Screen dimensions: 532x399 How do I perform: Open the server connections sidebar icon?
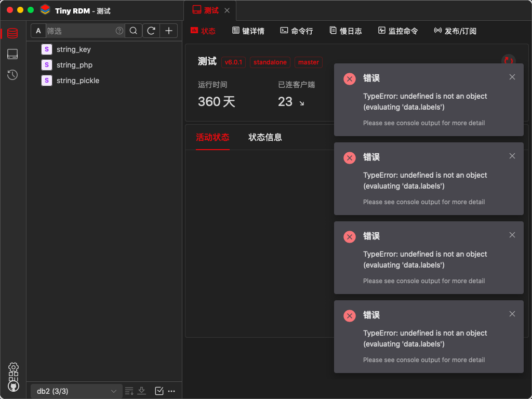pyautogui.click(x=12, y=54)
